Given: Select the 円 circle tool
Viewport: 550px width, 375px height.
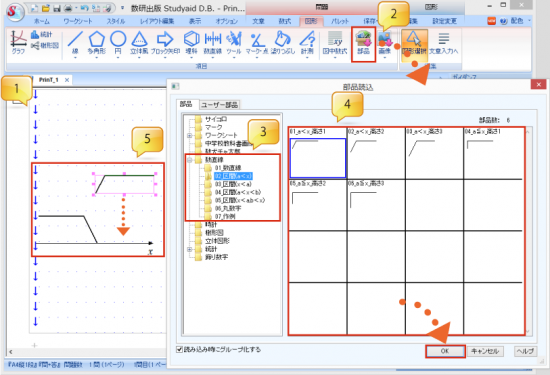Looking at the screenshot, I should [118, 43].
